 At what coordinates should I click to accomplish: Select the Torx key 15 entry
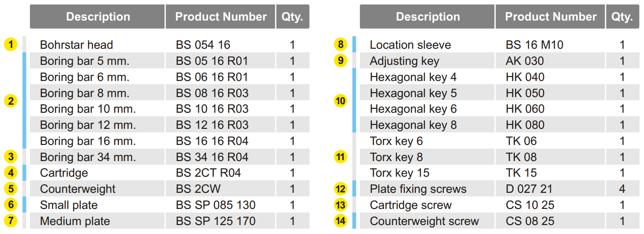(400, 173)
